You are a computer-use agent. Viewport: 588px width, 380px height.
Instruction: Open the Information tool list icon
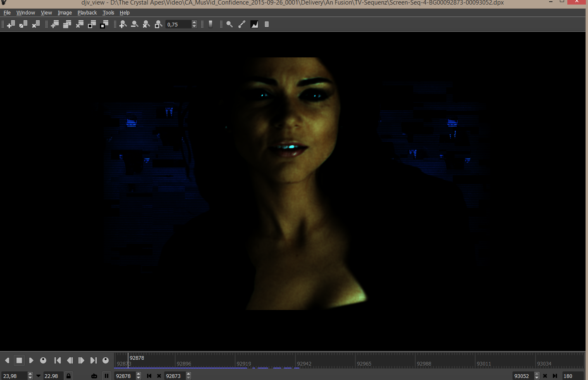267,24
